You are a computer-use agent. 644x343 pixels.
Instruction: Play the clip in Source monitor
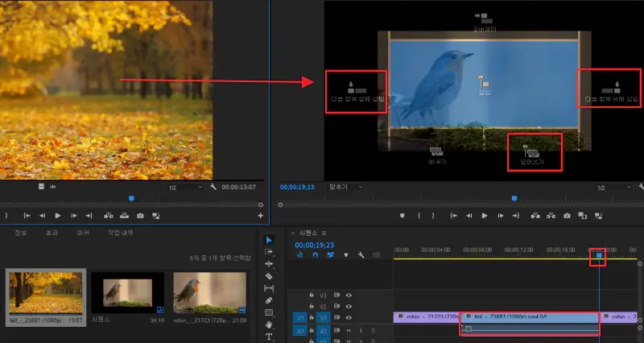coord(57,216)
